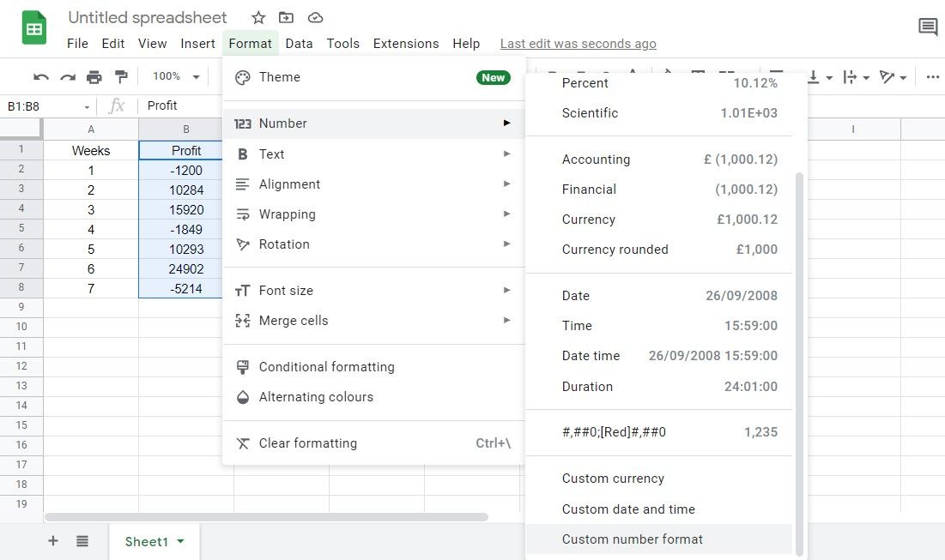This screenshot has width=945, height=560.
Task: Click the print icon
Action: (94, 77)
